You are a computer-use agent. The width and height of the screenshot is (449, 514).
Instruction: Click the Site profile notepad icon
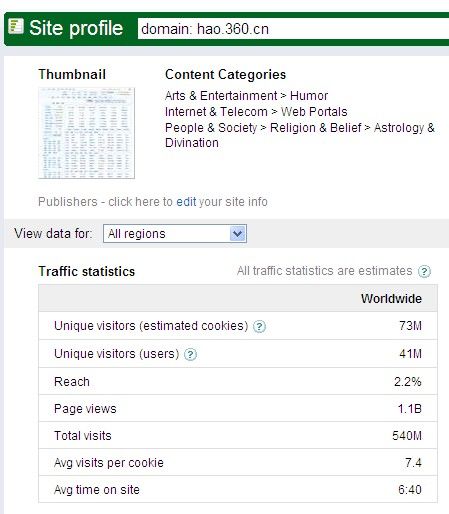click(x=16, y=26)
